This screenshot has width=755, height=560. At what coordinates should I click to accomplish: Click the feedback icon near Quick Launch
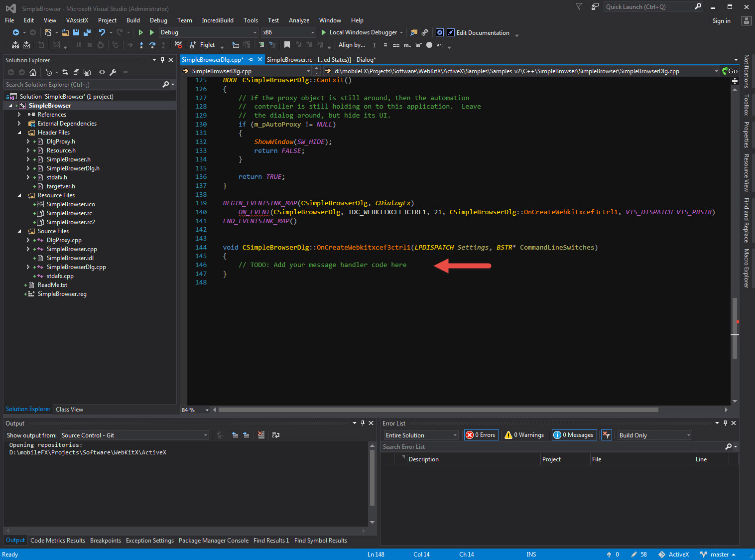pos(595,6)
